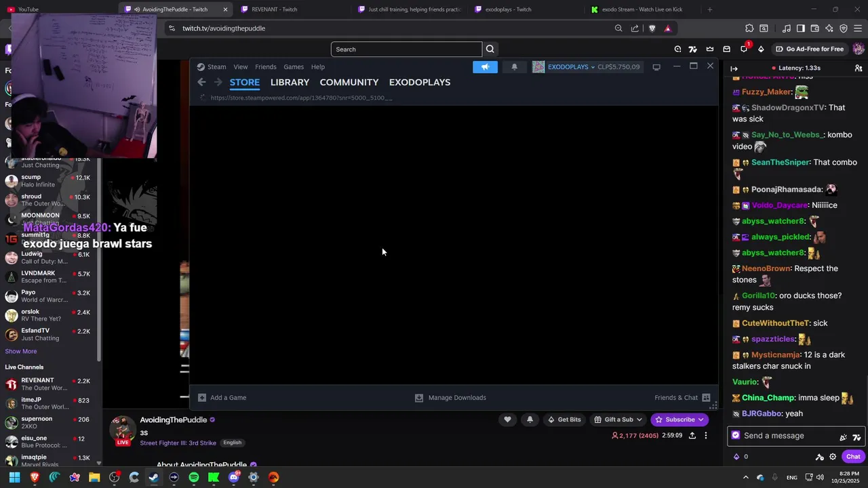Expand the Subscribe dropdown button
Image resolution: width=868 pixels, height=488 pixels.
(679, 420)
